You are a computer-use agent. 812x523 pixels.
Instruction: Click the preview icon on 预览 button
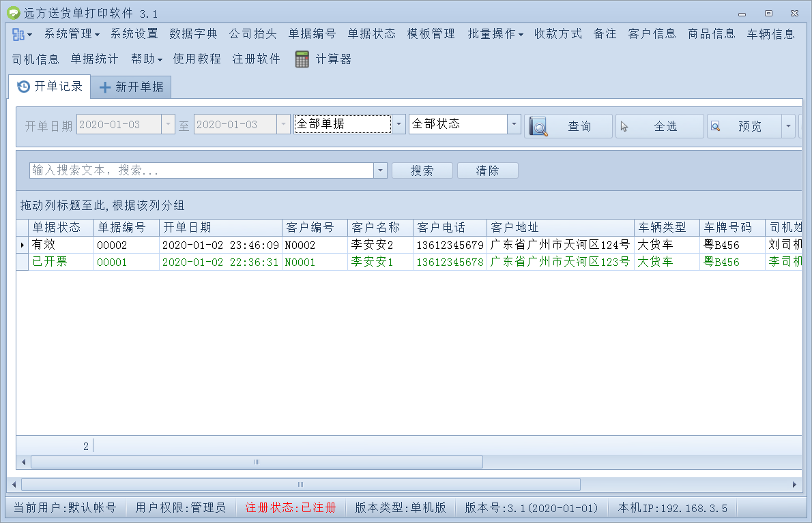[716, 126]
